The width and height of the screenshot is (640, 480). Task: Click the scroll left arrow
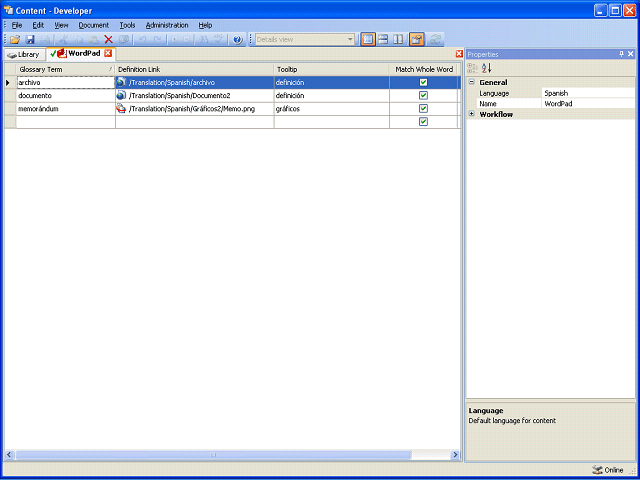(9, 455)
